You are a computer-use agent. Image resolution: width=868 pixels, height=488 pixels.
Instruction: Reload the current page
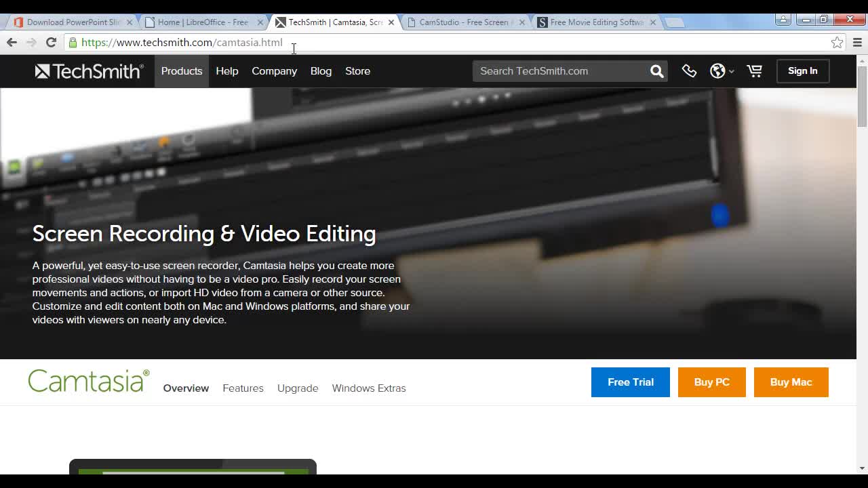click(x=51, y=42)
